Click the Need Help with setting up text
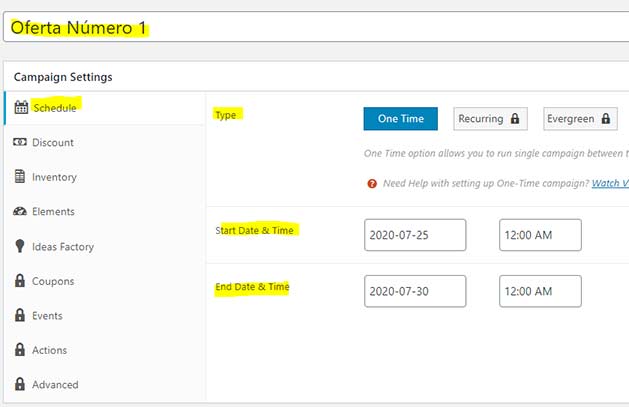The width and height of the screenshot is (629, 407). (x=486, y=183)
